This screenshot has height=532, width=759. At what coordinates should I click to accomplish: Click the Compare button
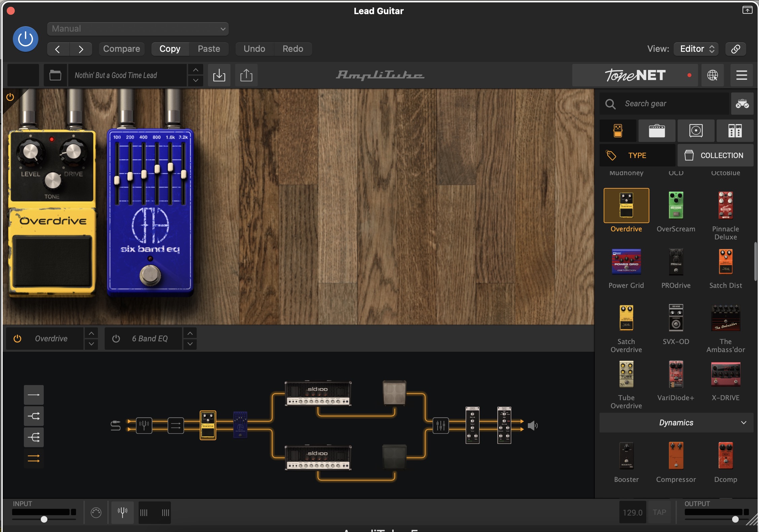(x=121, y=49)
